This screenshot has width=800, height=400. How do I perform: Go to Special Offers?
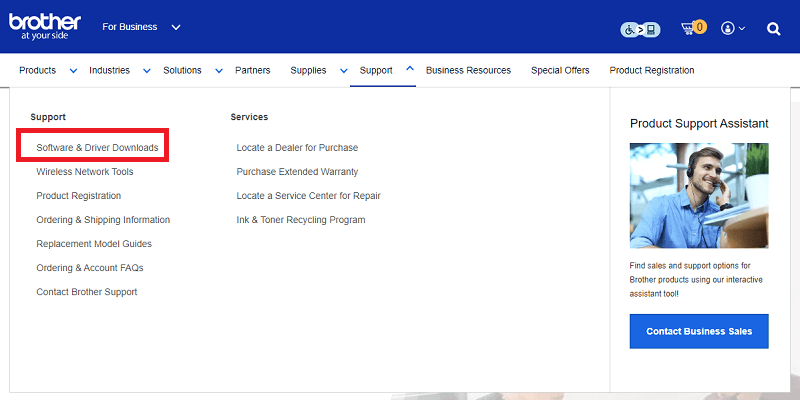(560, 70)
